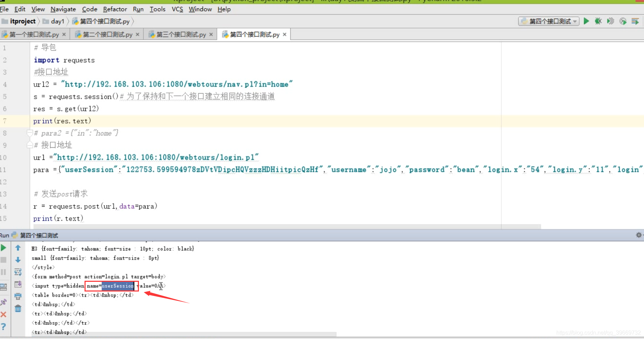The width and height of the screenshot is (644, 339).
Task: Click the restore layout icon in Run panel
Action: (3, 287)
